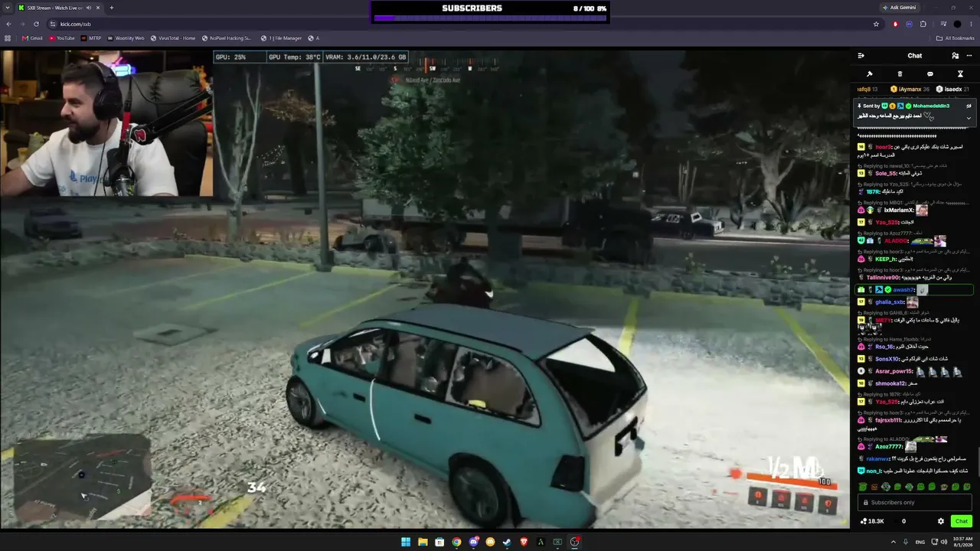This screenshot has width=980, height=551.
Task: Open the media control icon in toolbar
Action: point(943,24)
